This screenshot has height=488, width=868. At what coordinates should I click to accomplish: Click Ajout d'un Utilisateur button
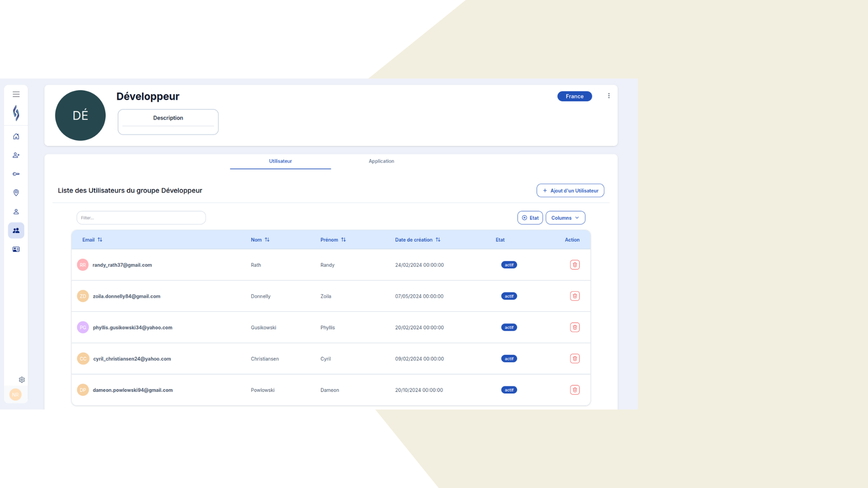click(570, 191)
